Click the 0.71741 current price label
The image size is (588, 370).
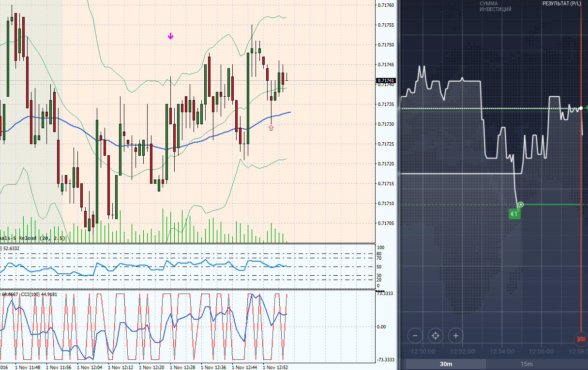pyautogui.click(x=386, y=81)
